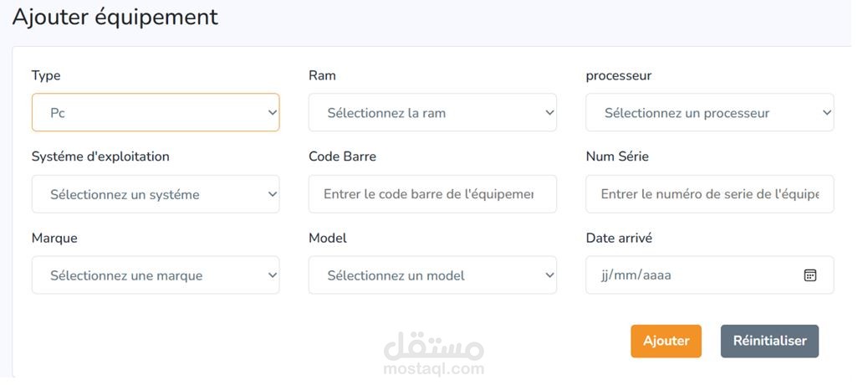868x385 pixels.
Task: Click the Réinitialiser button
Action: pyautogui.click(x=769, y=341)
